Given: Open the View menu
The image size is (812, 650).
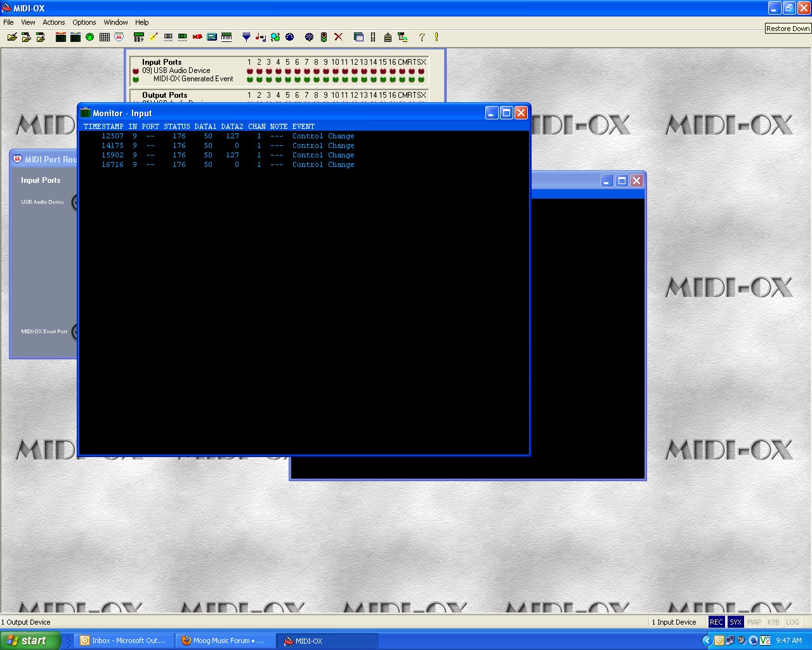Looking at the screenshot, I should click(28, 22).
